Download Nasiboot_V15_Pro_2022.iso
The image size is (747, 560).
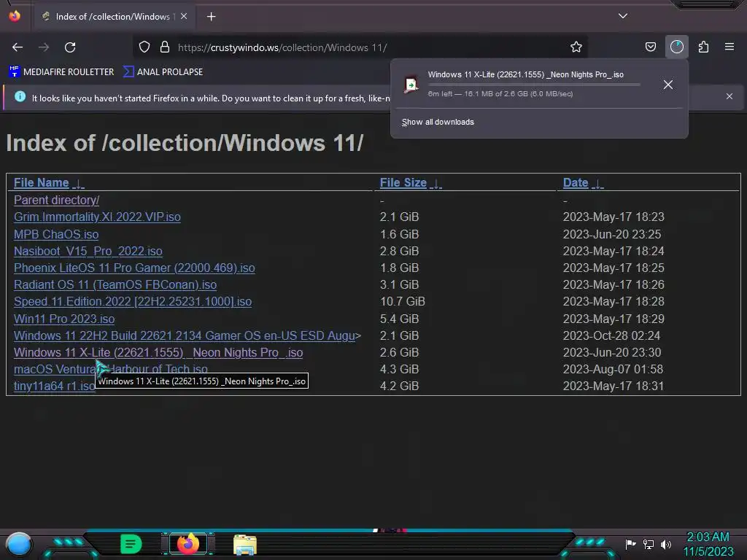(88, 251)
